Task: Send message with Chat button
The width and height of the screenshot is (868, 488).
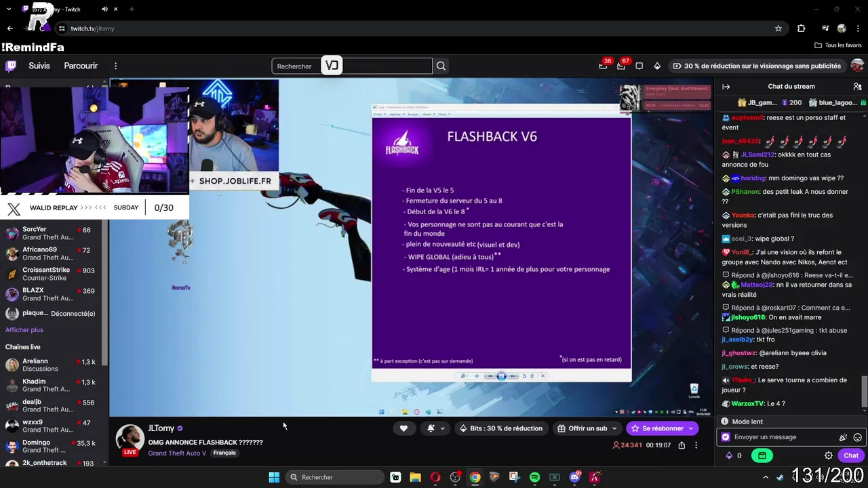Action: tap(851, 455)
